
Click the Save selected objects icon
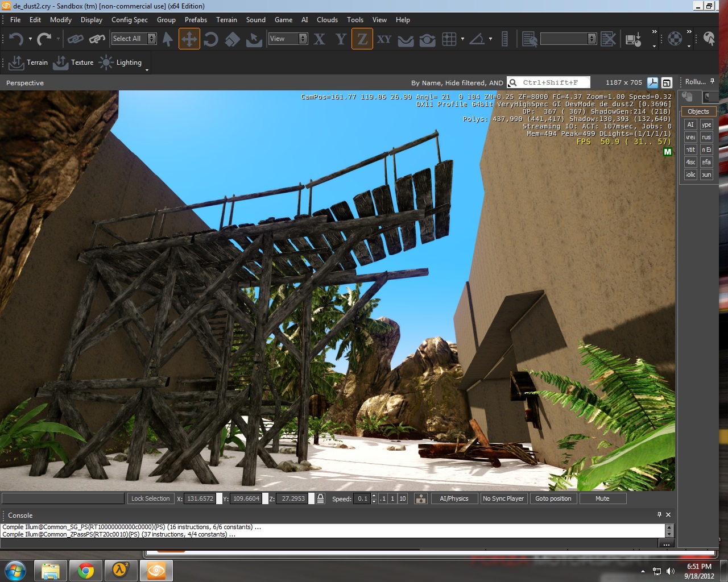pos(634,39)
